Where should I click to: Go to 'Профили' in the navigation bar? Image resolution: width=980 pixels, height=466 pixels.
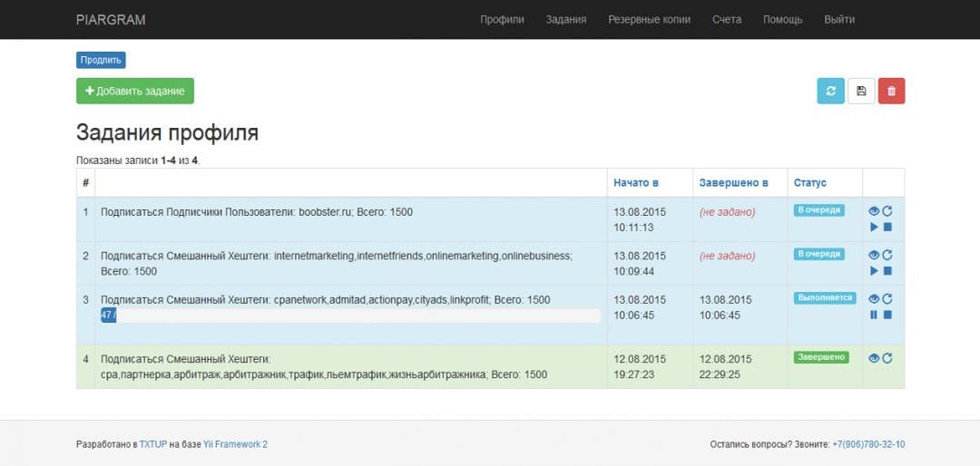click(x=502, y=20)
